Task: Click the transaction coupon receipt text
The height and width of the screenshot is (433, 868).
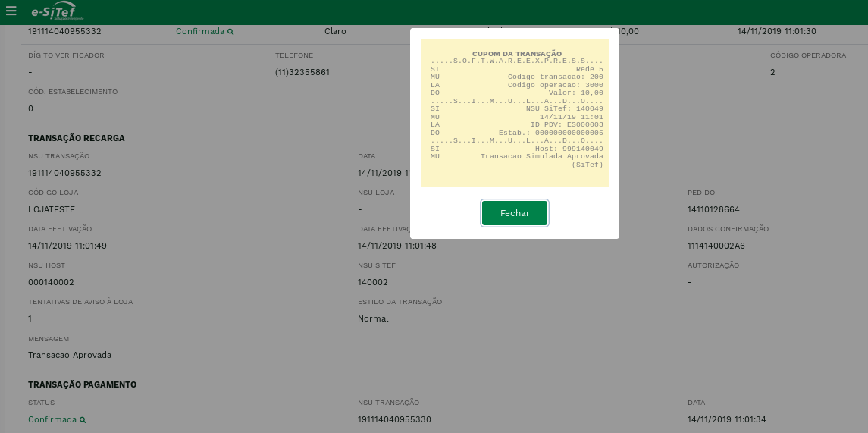Action: [x=514, y=113]
